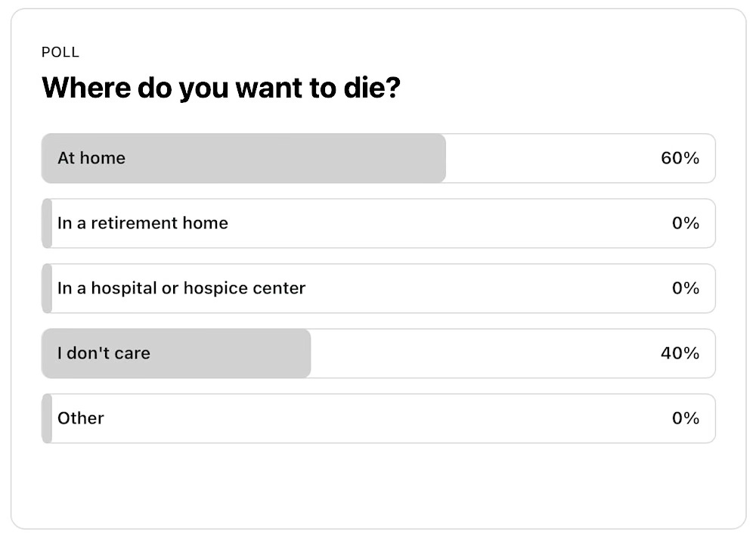Vote for 'In a hospital or hospice center'
This screenshot has width=756, height=540.
pos(378,288)
